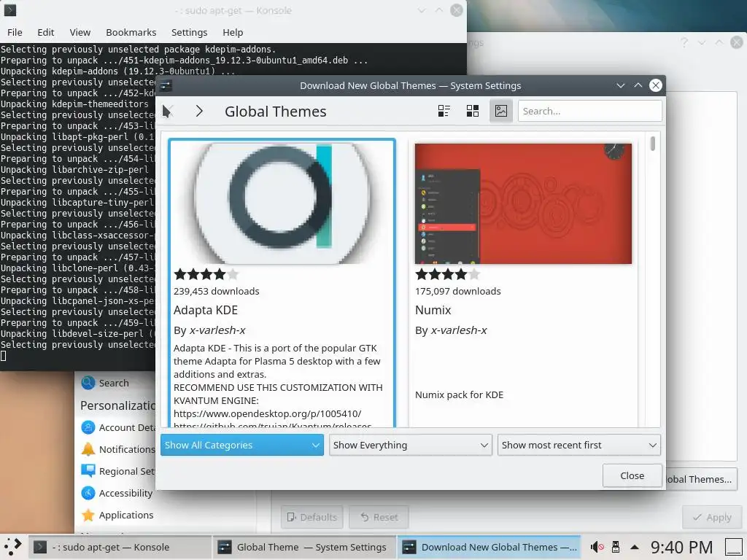Screen dimensions: 747x560
Task: Click the x-varlesh-x author under Adapta KDE
Action: (x=217, y=330)
